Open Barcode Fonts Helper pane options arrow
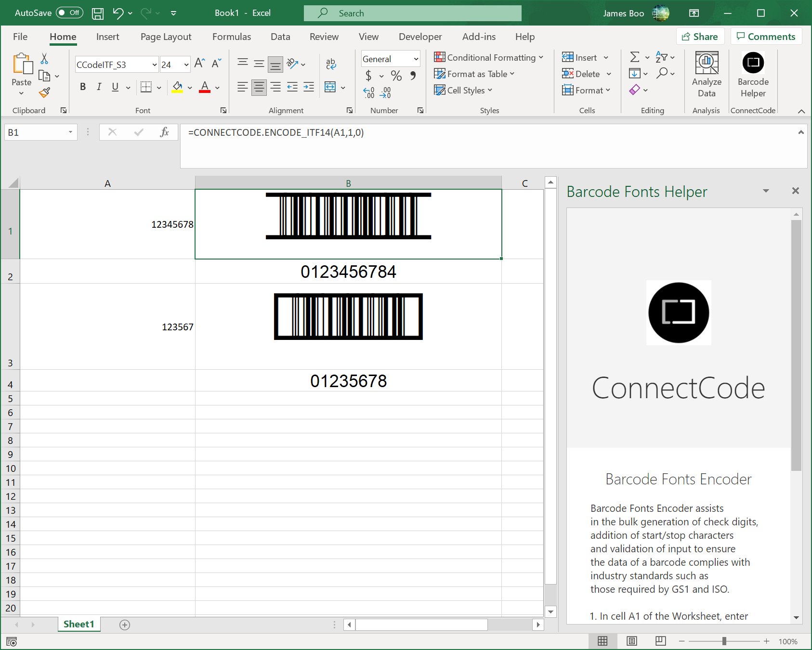 (766, 191)
